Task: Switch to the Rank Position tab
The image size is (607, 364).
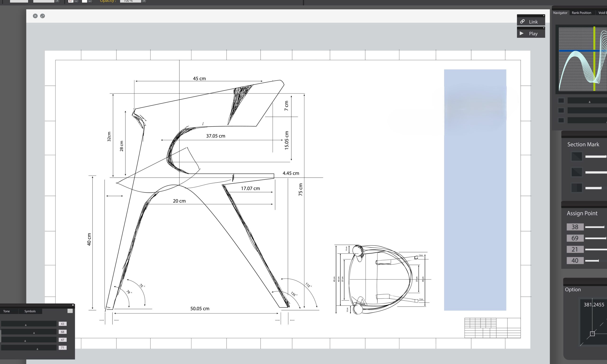Action: pos(581,13)
